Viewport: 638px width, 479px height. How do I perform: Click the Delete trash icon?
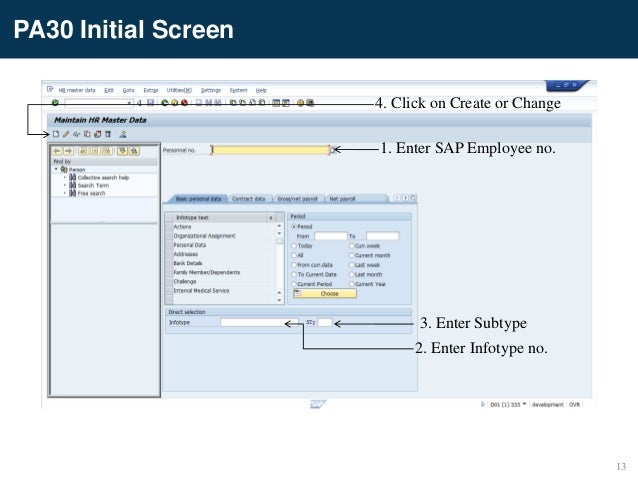tap(108, 134)
